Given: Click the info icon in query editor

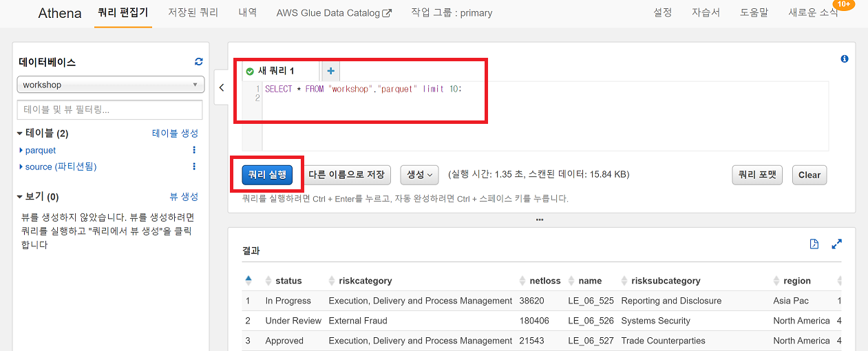Looking at the screenshot, I should point(845,59).
